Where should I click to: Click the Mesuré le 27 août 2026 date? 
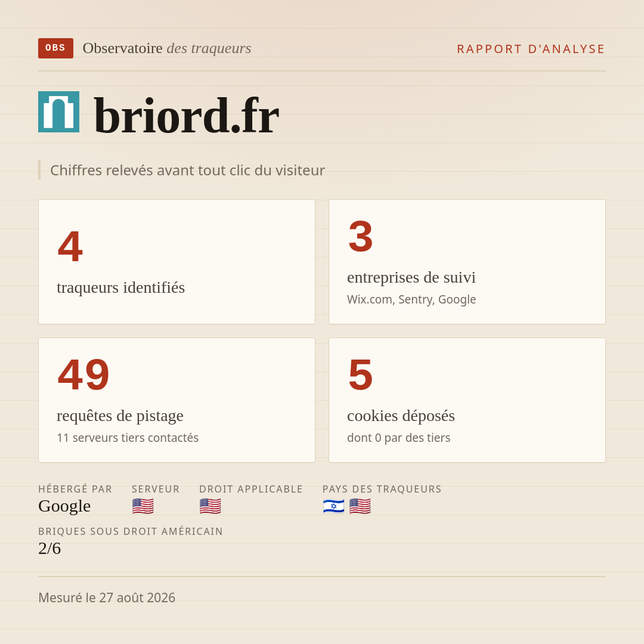(107, 597)
